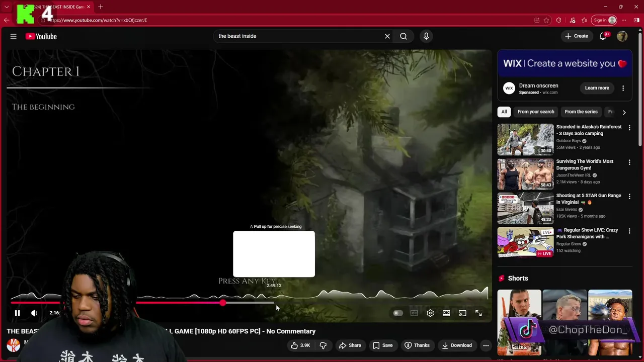The width and height of the screenshot is (644, 362).
Task: Share this video
Action: coord(350,345)
